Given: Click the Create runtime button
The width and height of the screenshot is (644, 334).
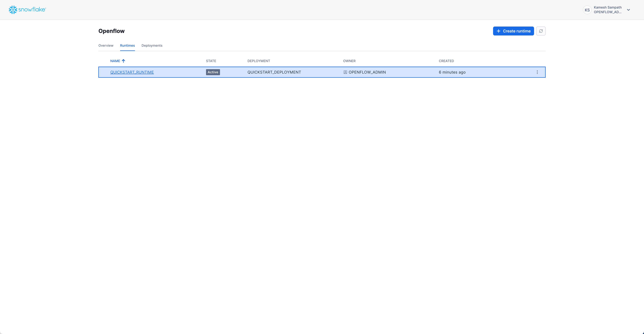Looking at the screenshot, I should pos(513,31).
